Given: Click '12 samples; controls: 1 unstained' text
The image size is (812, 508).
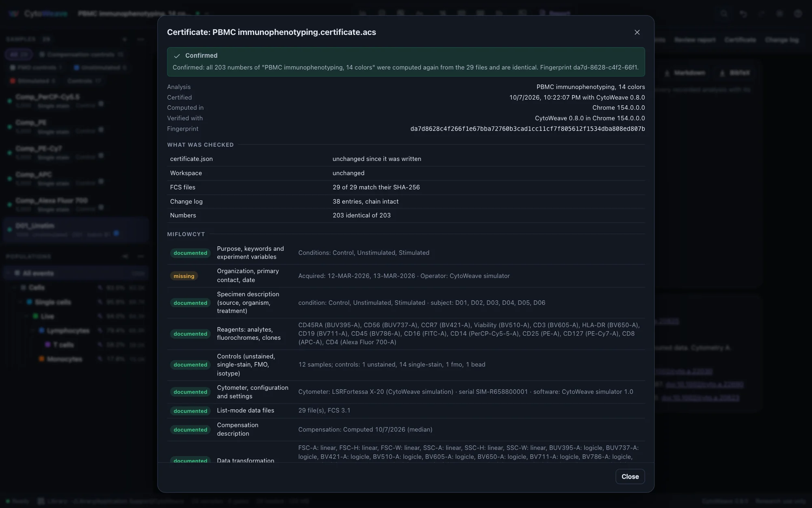Looking at the screenshot, I should (x=392, y=365).
